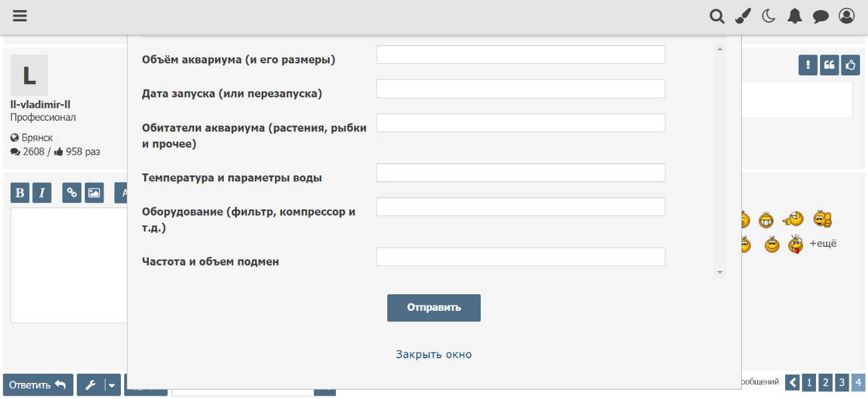Open the paintbrush theme settings
Viewport: 868px width, 399px height.
pyautogui.click(x=742, y=17)
